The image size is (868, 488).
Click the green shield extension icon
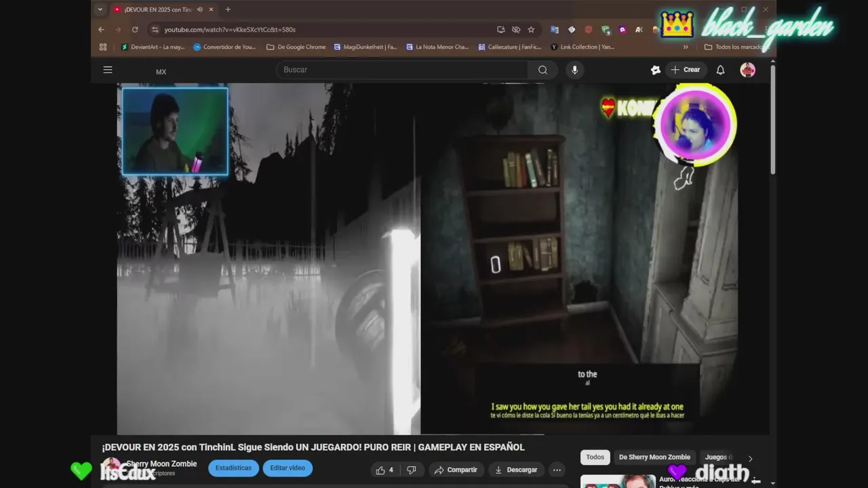(x=606, y=30)
